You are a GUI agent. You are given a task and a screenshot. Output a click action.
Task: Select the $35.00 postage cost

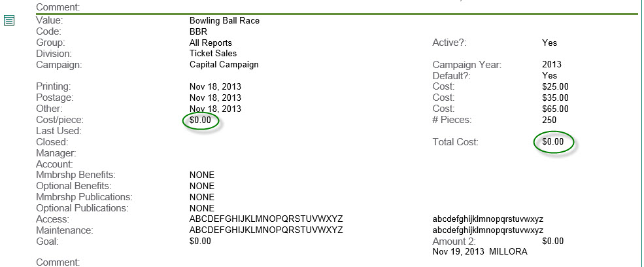point(555,98)
